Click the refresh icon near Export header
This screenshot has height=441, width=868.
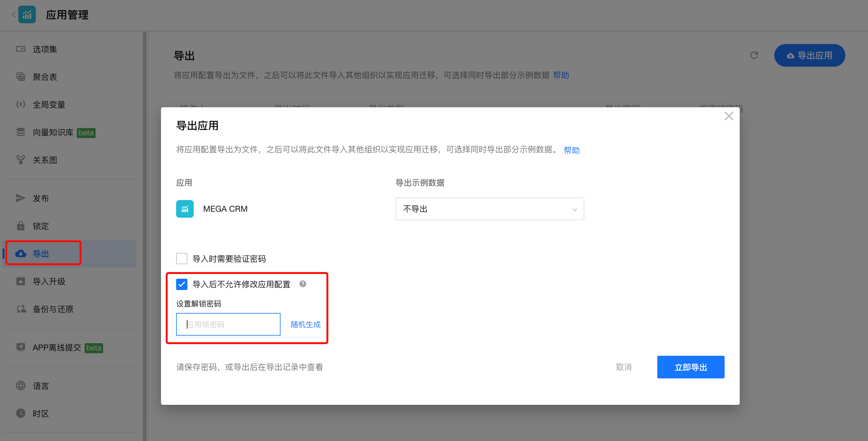click(x=754, y=55)
